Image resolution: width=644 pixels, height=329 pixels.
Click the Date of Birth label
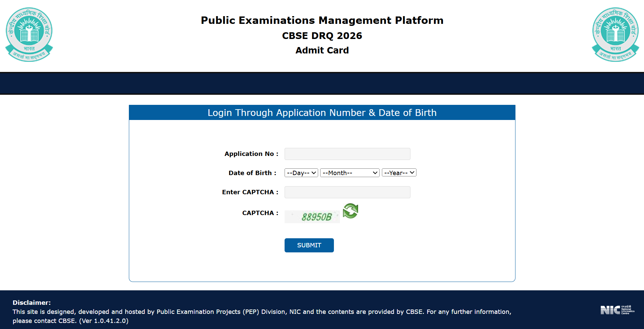pyautogui.click(x=252, y=173)
